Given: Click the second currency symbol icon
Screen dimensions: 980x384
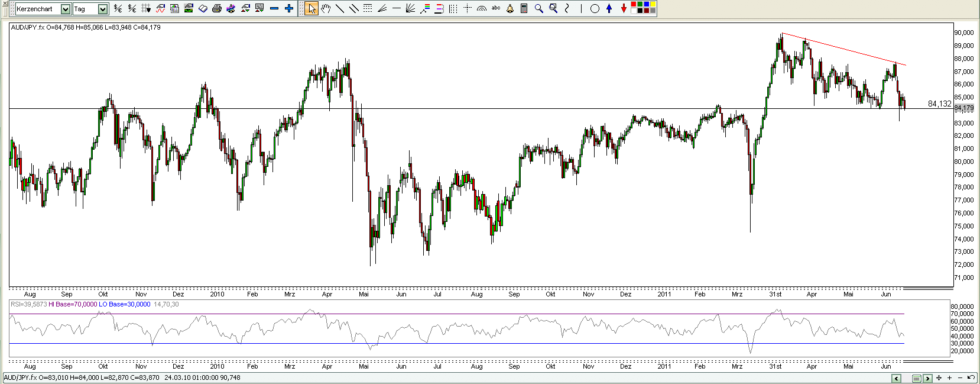Looking at the screenshot, I should (x=132, y=8).
